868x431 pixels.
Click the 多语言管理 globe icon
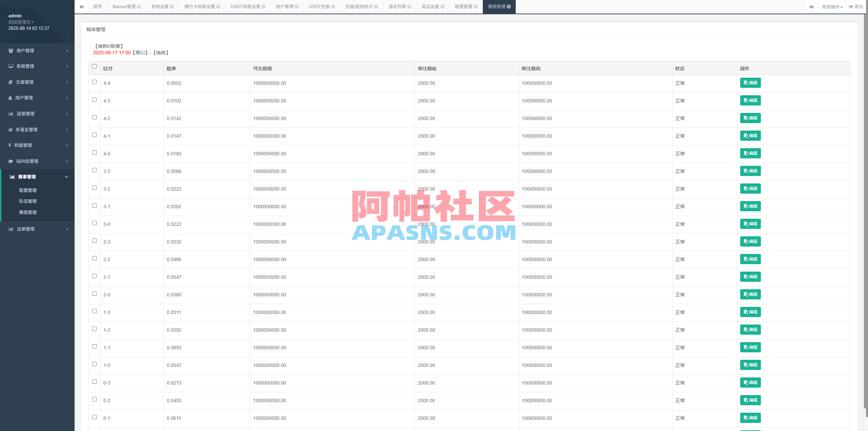point(10,130)
